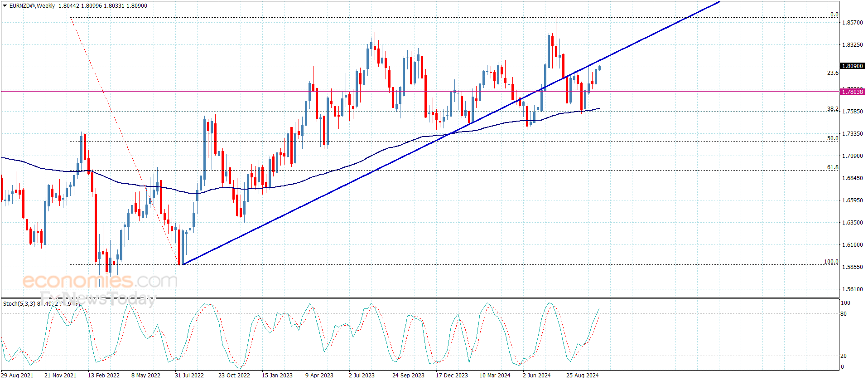The width and height of the screenshot is (868, 381).
Task: Select the 0.0 Fibonacci level label
Action: coord(834,15)
